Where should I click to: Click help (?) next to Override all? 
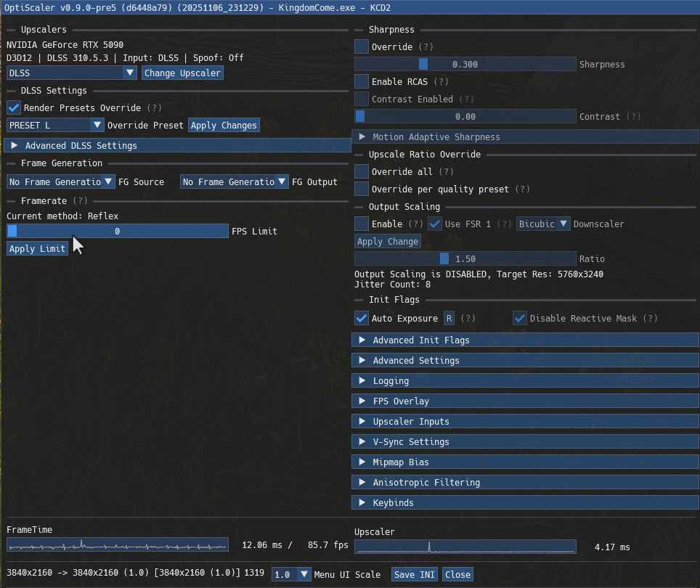(x=446, y=171)
